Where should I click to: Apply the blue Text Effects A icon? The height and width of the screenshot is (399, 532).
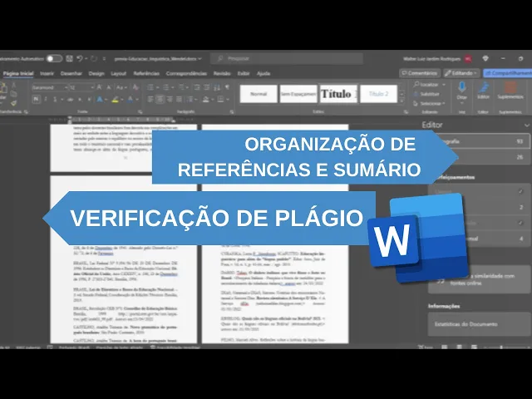click(100, 100)
